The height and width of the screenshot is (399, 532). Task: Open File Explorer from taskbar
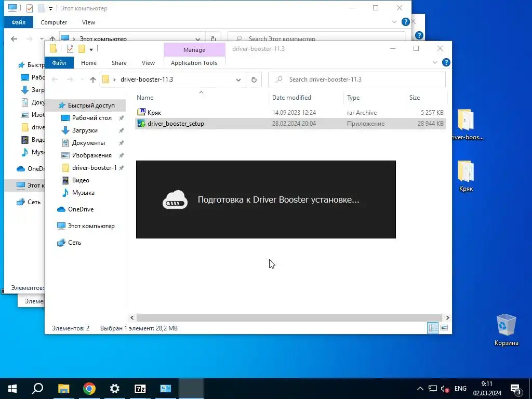pyautogui.click(x=63, y=389)
